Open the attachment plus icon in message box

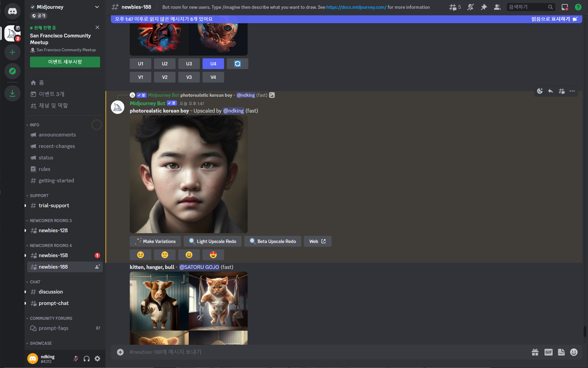click(x=120, y=352)
